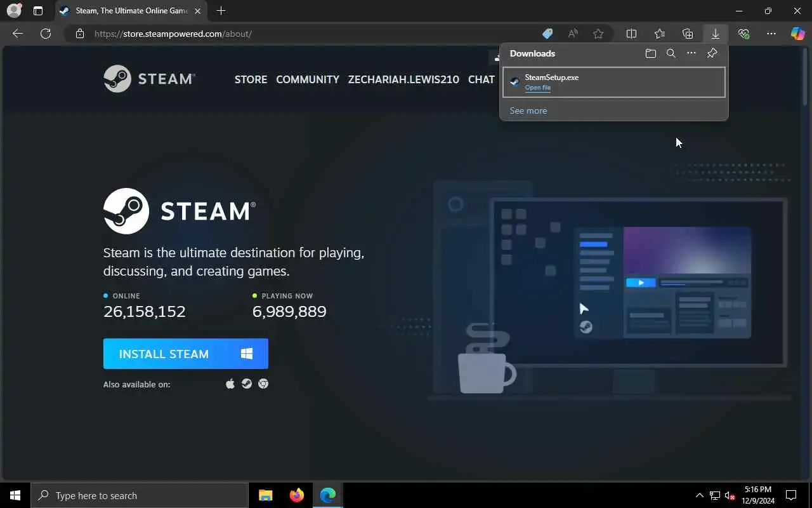Open Collections icon in toolbar
The height and width of the screenshot is (508, 812).
click(688, 34)
